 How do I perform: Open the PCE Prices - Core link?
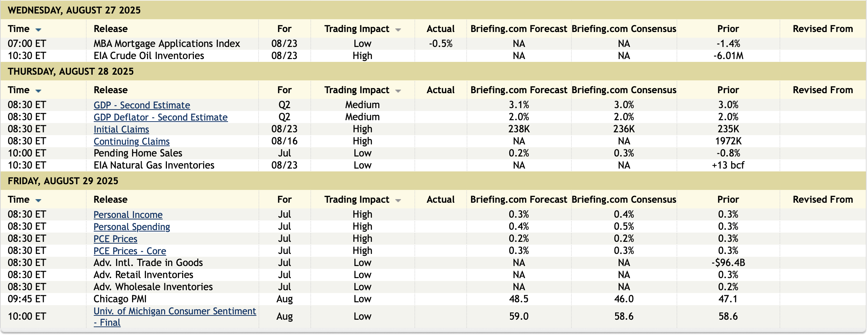[x=130, y=251]
